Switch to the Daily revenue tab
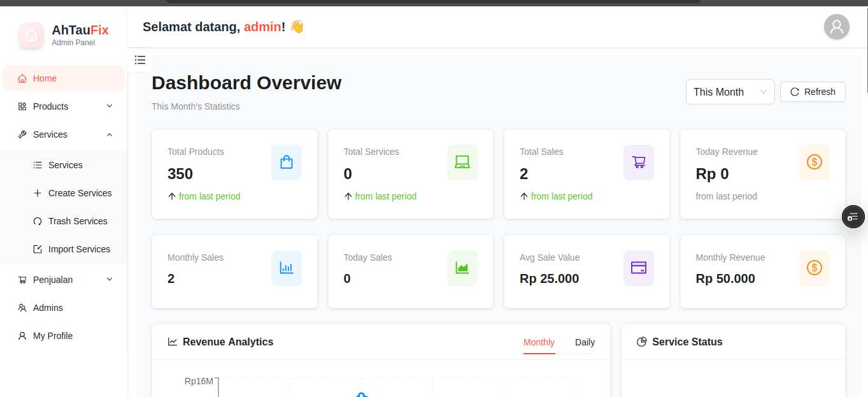The height and width of the screenshot is (397, 868). point(585,342)
